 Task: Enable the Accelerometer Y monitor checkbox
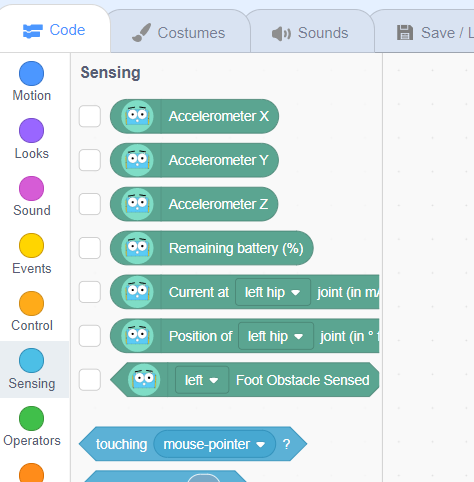coord(90,160)
